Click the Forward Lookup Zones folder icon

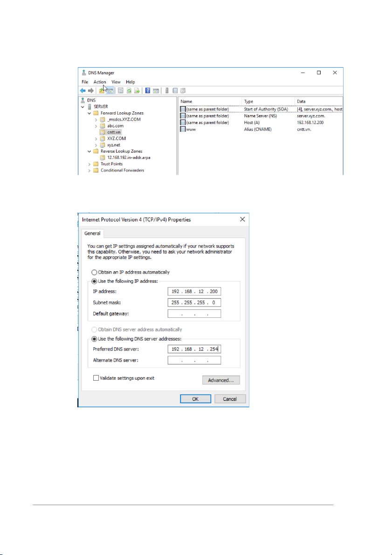click(96, 113)
